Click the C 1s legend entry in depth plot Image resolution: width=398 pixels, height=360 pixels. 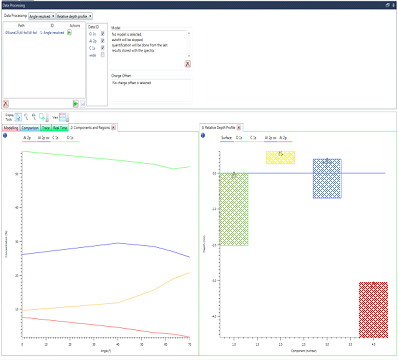click(256, 139)
